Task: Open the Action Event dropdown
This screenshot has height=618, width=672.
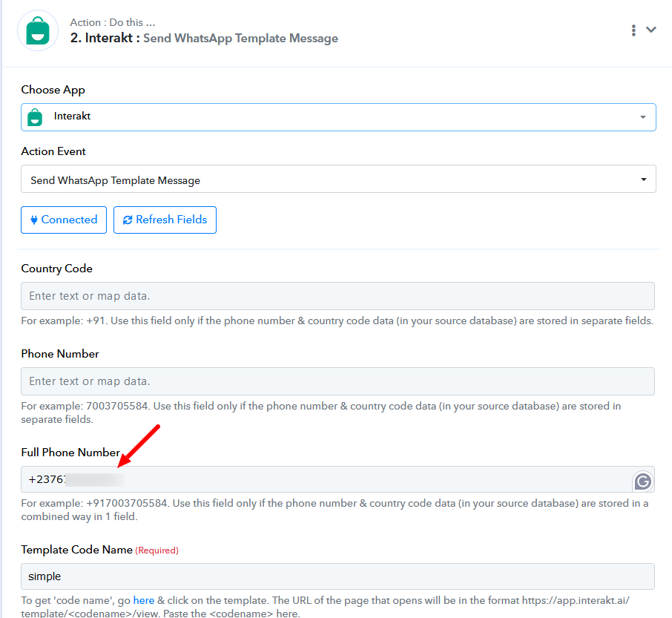Action: 338,179
